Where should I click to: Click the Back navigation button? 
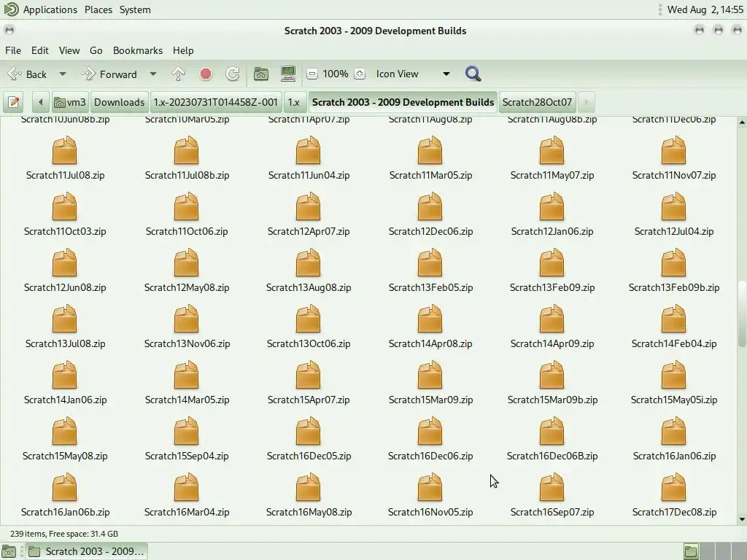click(x=28, y=74)
